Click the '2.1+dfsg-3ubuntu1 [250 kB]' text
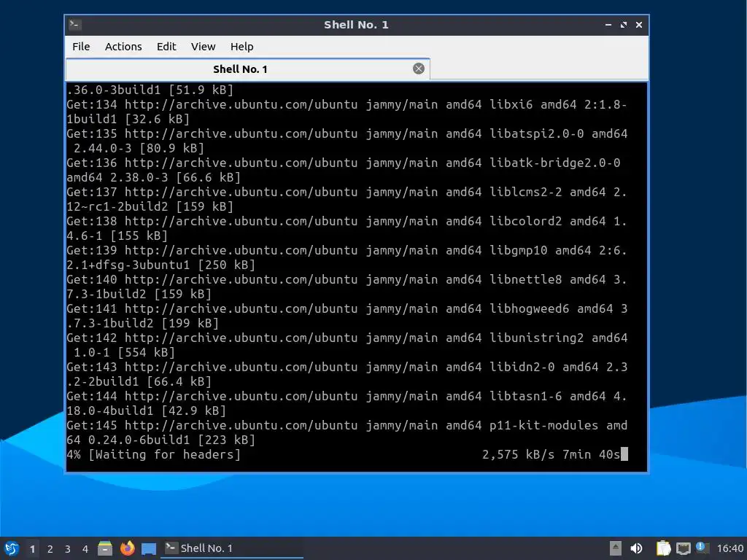Screen dimensions: 747x560 click(x=161, y=264)
